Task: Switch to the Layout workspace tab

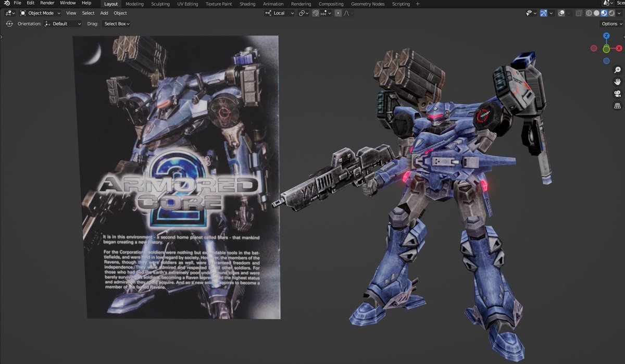Action: tap(111, 4)
